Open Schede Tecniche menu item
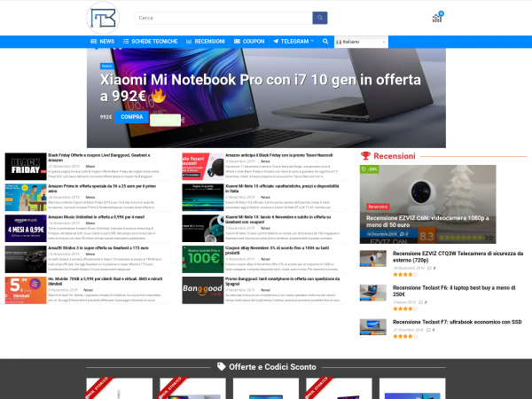 pos(150,42)
